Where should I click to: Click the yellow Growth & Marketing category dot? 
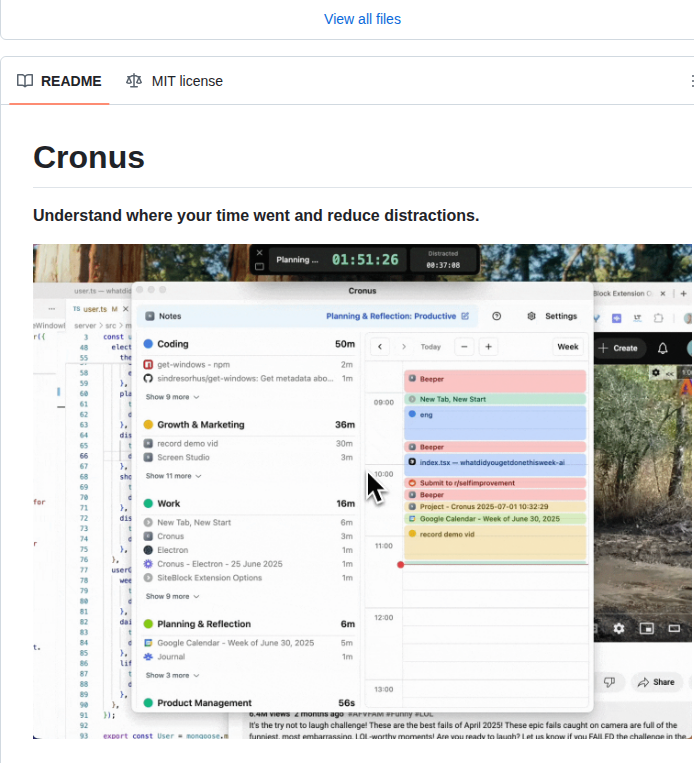pyautogui.click(x=148, y=424)
